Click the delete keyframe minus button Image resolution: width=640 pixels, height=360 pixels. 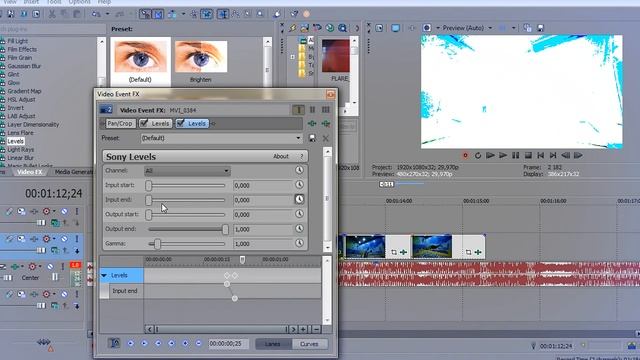[x=198, y=344]
